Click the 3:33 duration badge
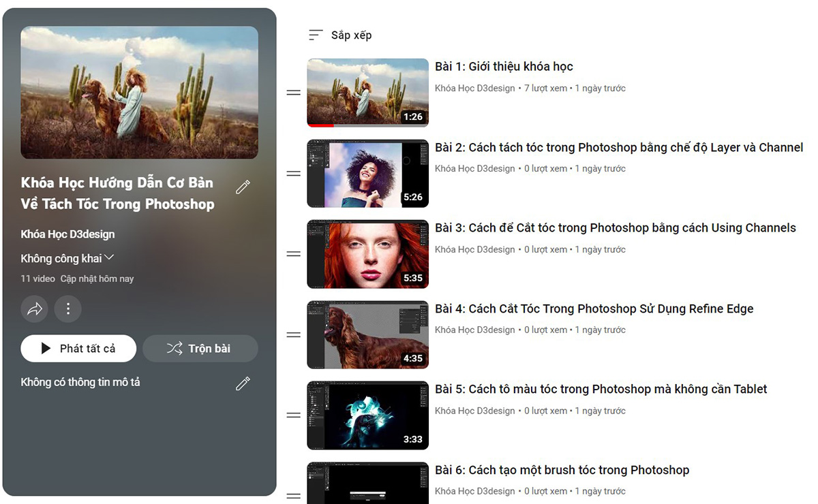 (413, 439)
